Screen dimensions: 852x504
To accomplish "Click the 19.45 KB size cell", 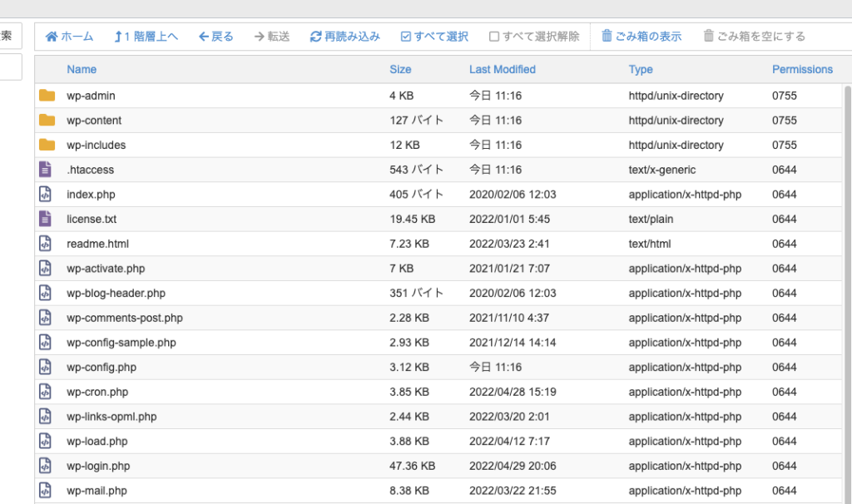I will tap(413, 220).
